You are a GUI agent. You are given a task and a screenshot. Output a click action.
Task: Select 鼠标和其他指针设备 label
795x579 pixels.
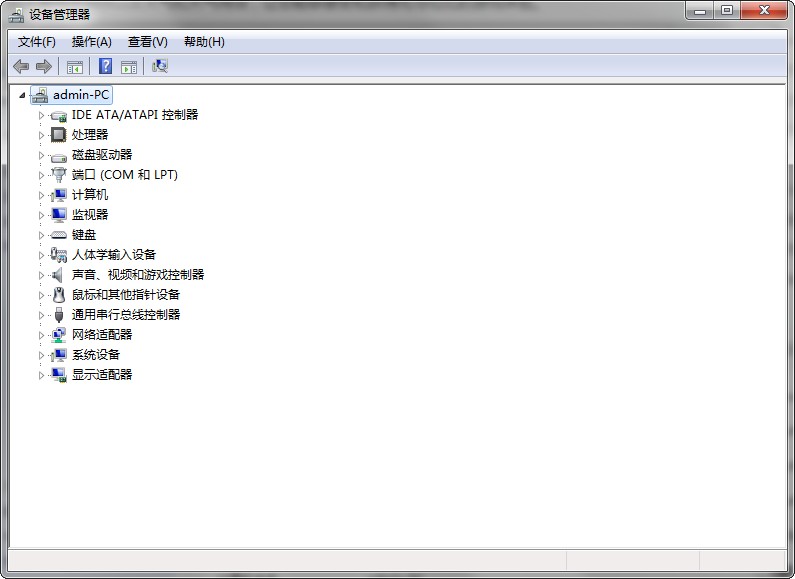[x=126, y=295]
